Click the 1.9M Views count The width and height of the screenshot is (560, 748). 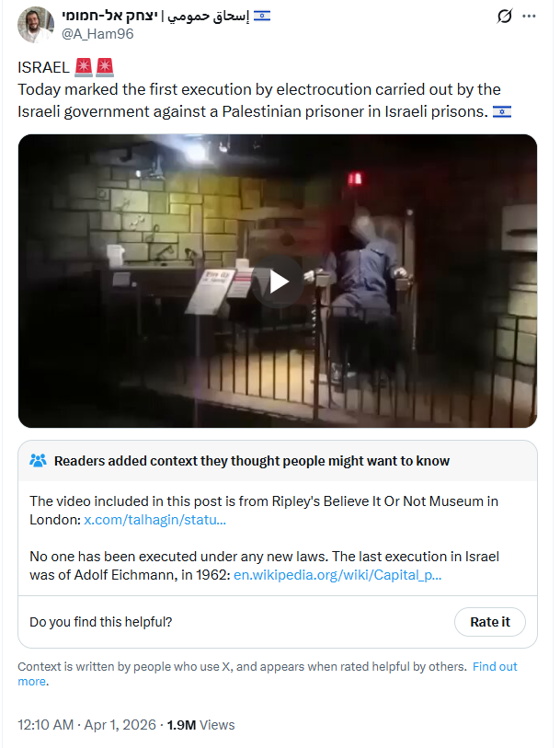(x=200, y=725)
